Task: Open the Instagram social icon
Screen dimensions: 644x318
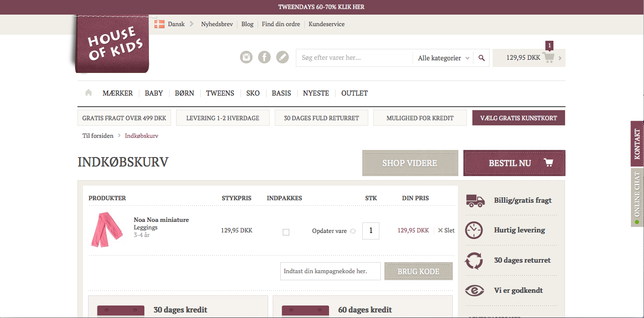Action: pos(246,57)
